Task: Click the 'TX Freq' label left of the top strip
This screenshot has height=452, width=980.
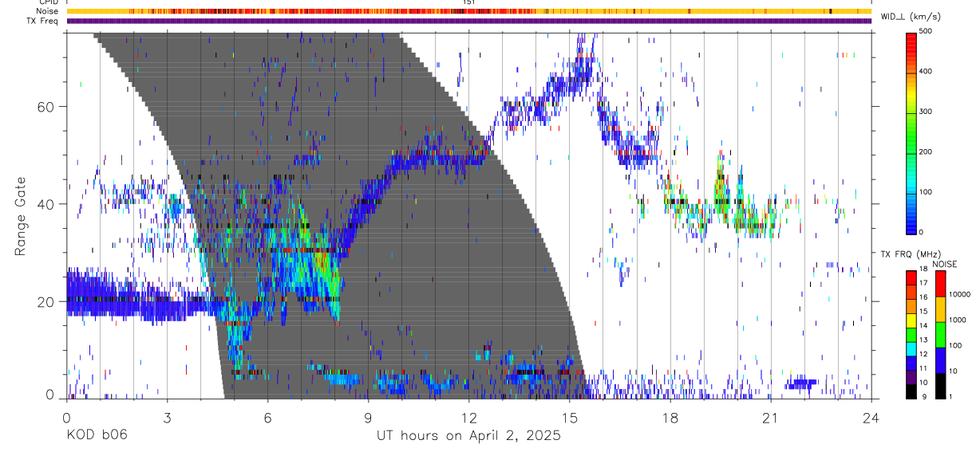Action: [43, 21]
